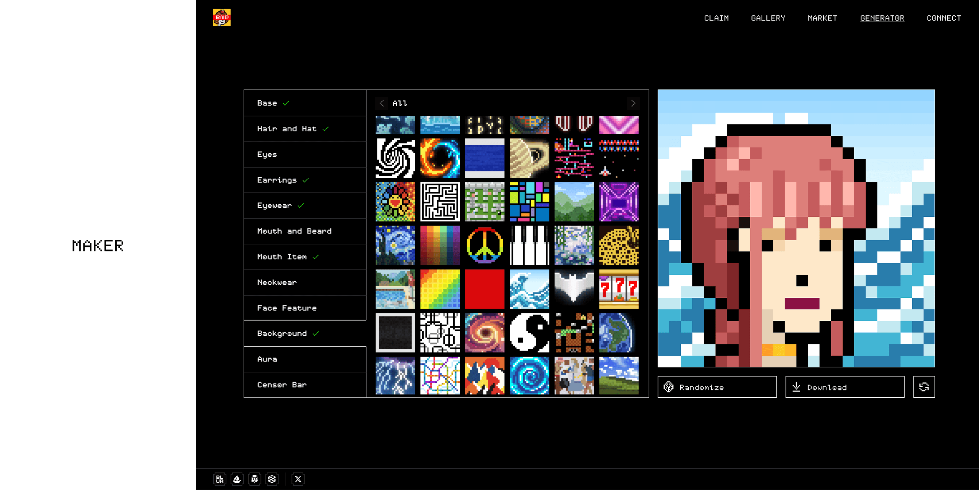
Task: Click the BMP logo in header
Action: coord(222,18)
